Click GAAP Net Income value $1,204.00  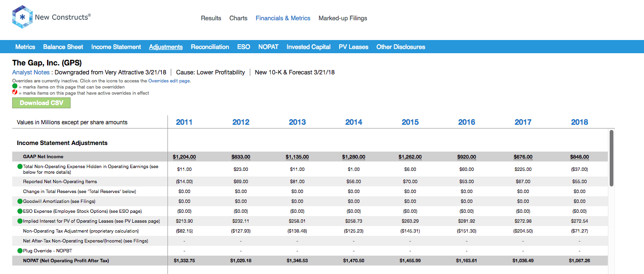[x=184, y=157]
